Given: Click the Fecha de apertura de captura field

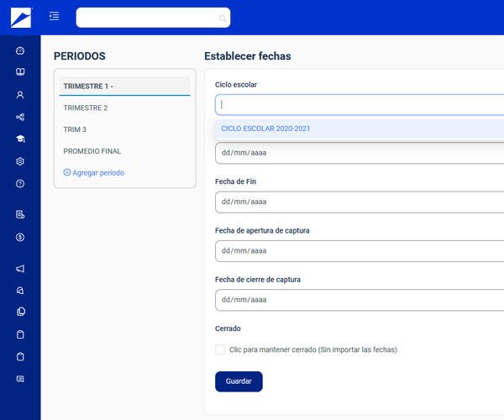Looking at the screenshot, I should click(x=360, y=251).
